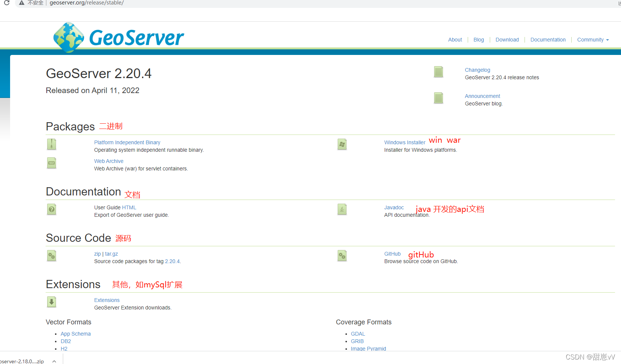This screenshot has width=621, height=364.
Task: Click the Announcement document icon
Action: 439,98
